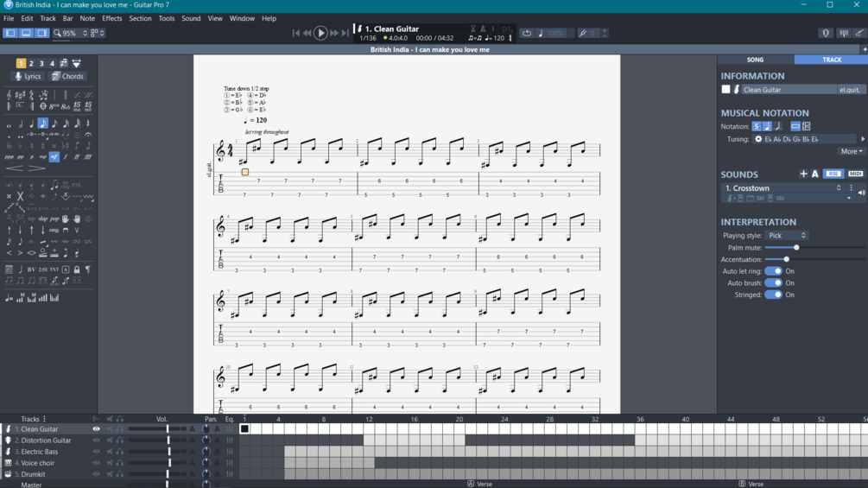
Task: Mute the Electric Bass track
Action: (x=111, y=452)
